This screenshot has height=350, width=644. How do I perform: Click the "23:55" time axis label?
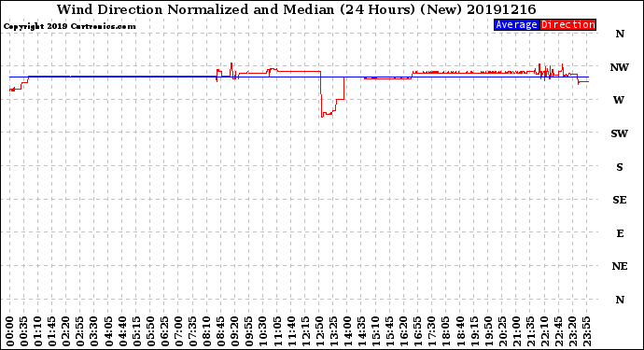point(586,331)
